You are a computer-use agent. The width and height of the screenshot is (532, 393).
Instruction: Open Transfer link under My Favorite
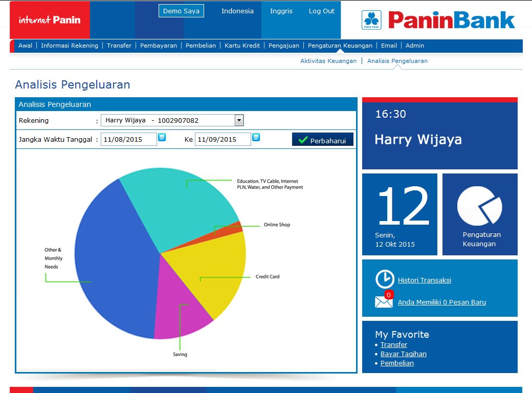pos(393,344)
